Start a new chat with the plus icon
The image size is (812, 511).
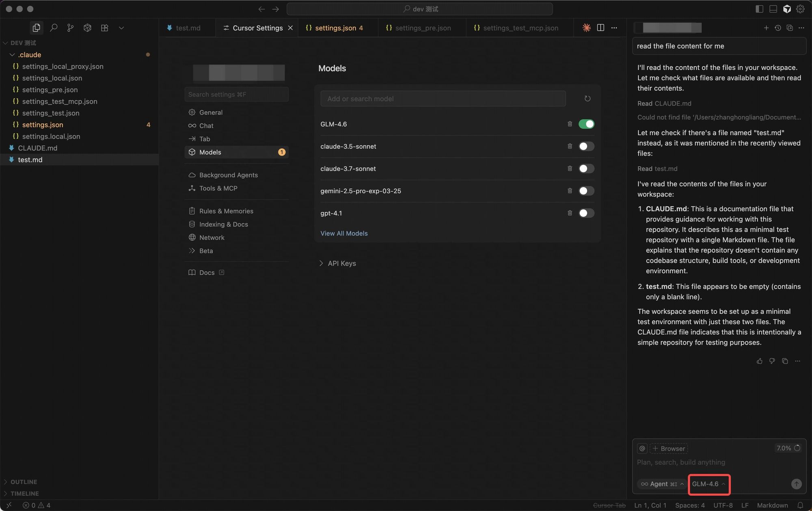[766, 28]
